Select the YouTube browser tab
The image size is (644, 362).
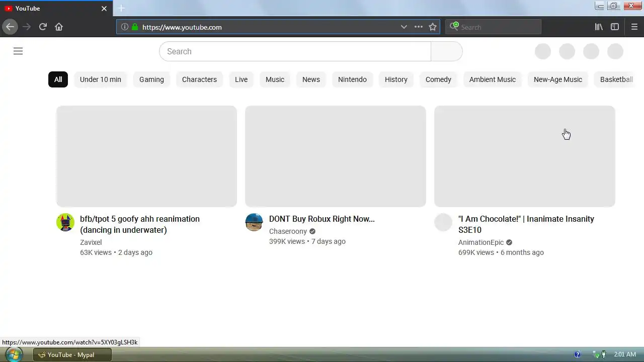coord(56,9)
